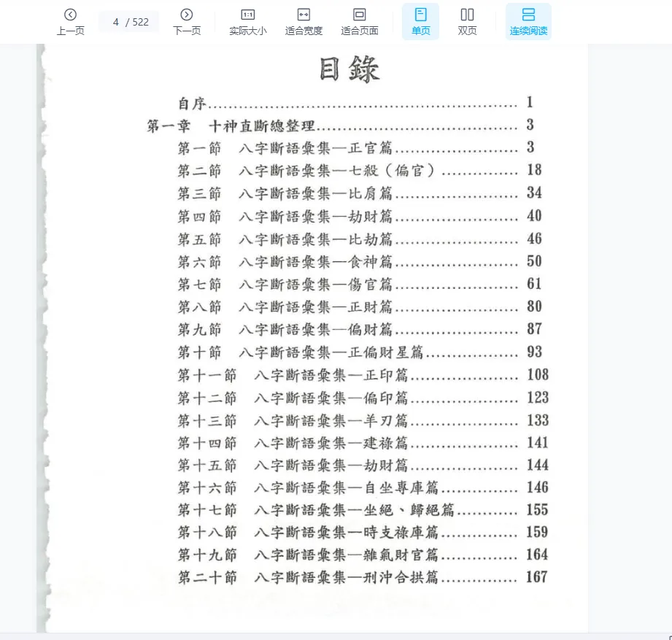
Task: Switch to fit-width viewing mode
Action: point(304,20)
